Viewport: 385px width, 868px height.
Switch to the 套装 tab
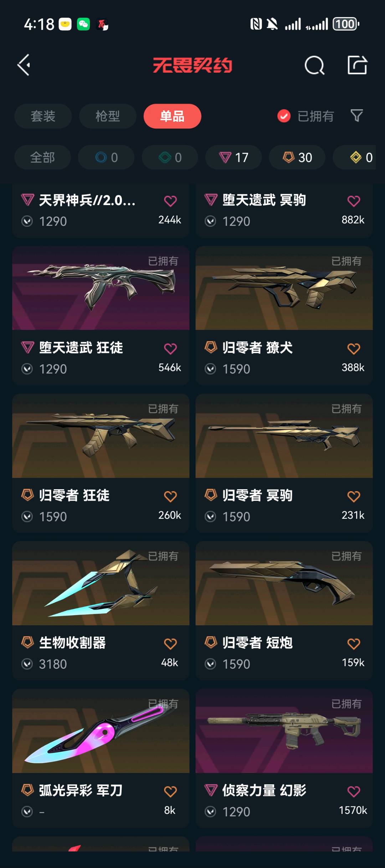(x=43, y=116)
